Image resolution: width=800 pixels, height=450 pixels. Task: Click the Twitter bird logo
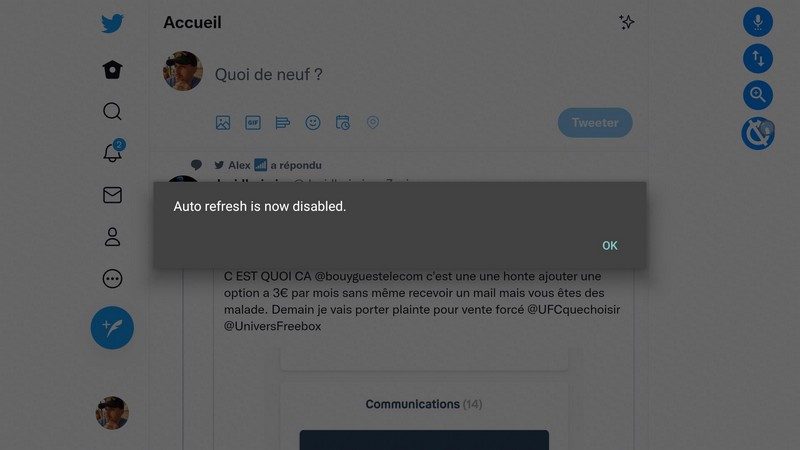pyautogui.click(x=112, y=23)
